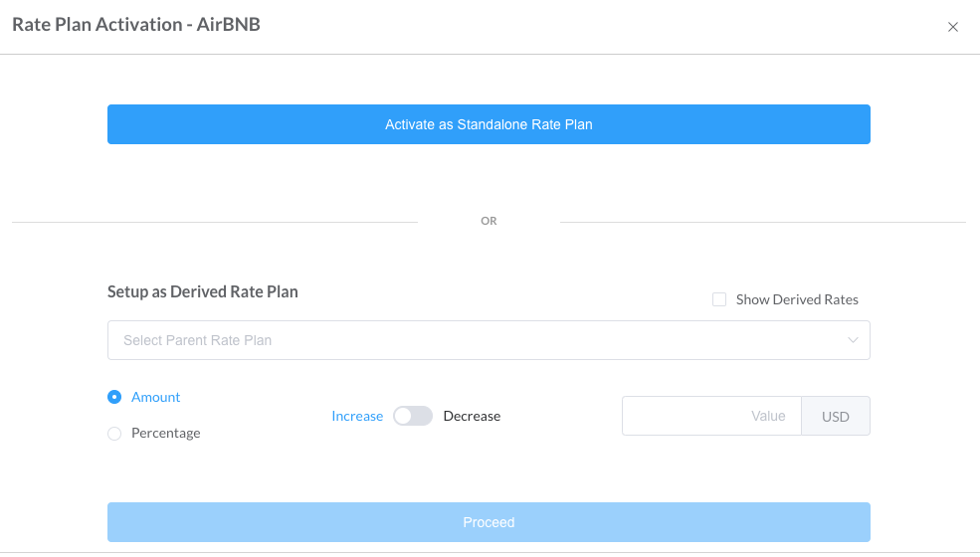The height and width of the screenshot is (557, 980).
Task: Focus the Value input field
Action: point(711,416)
